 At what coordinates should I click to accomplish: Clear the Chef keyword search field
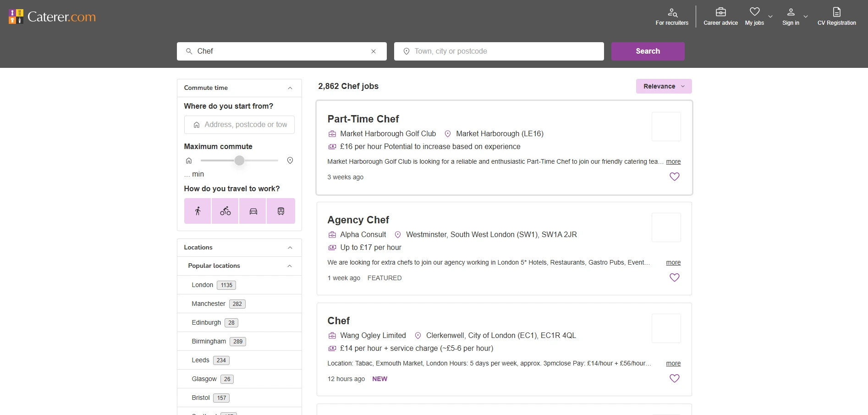coord(374,51)
